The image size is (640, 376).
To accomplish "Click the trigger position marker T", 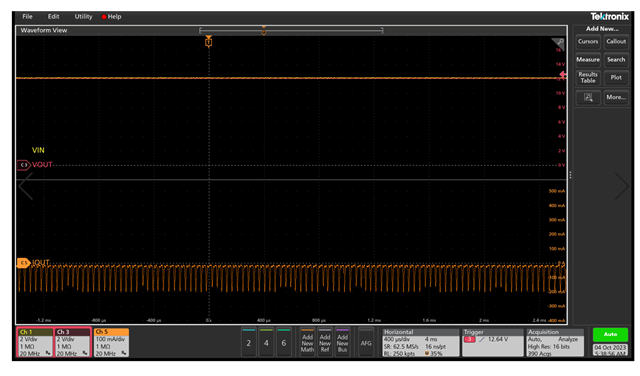I will point(209,42).
